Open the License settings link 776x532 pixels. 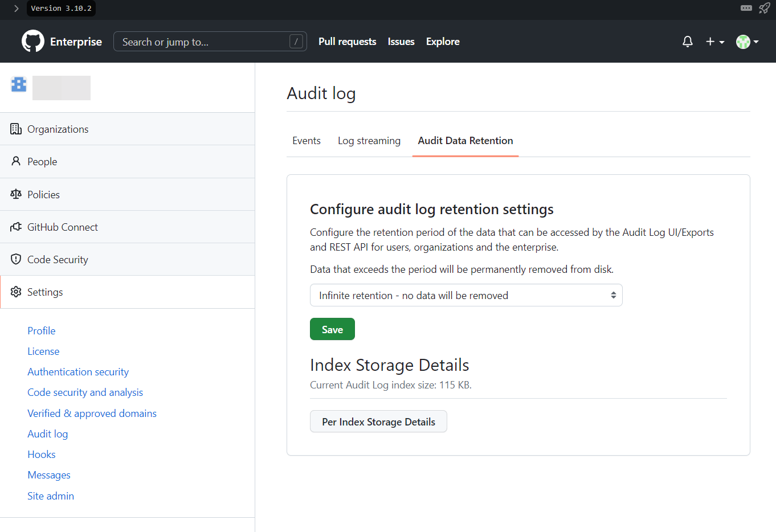(x=43, y=351)
